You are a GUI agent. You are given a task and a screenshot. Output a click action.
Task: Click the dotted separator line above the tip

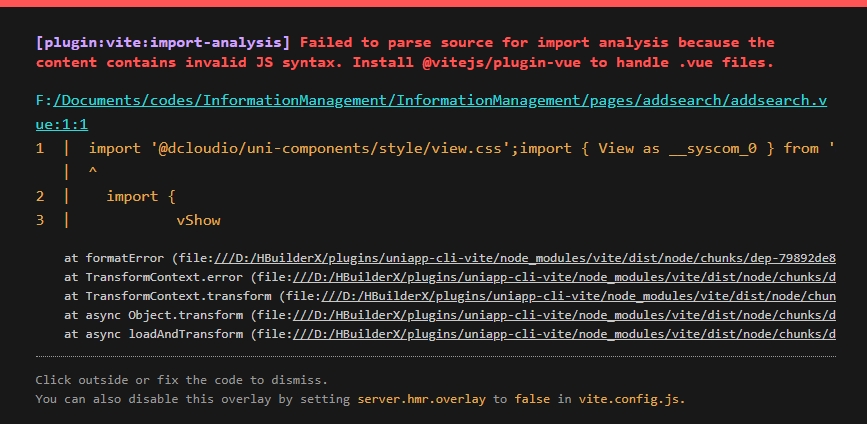pyautogui.click(x=436, y=357)
